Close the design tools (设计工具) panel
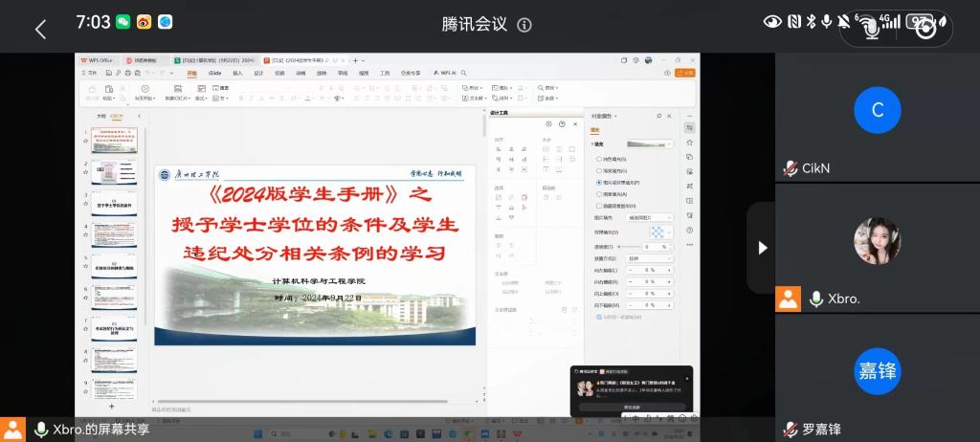The height and width of the screenshot is (442, 980). click(x=574, y=123)
